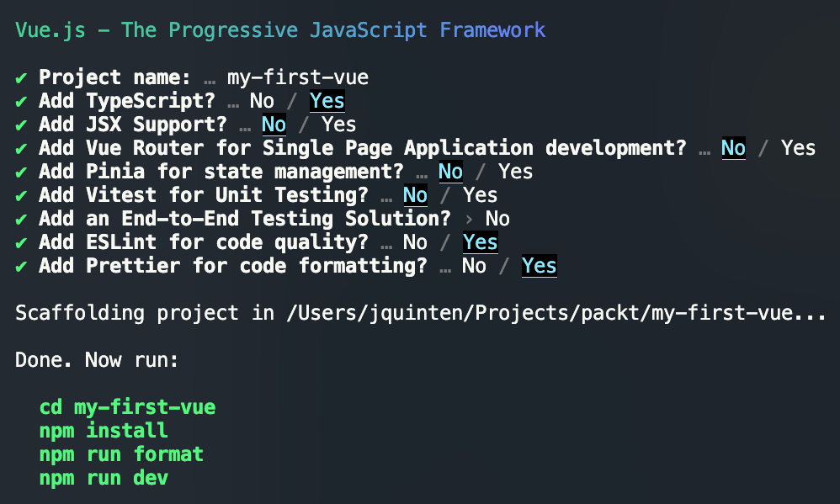Select highlighted Yes for Add TypeScript

click(327, 101)
